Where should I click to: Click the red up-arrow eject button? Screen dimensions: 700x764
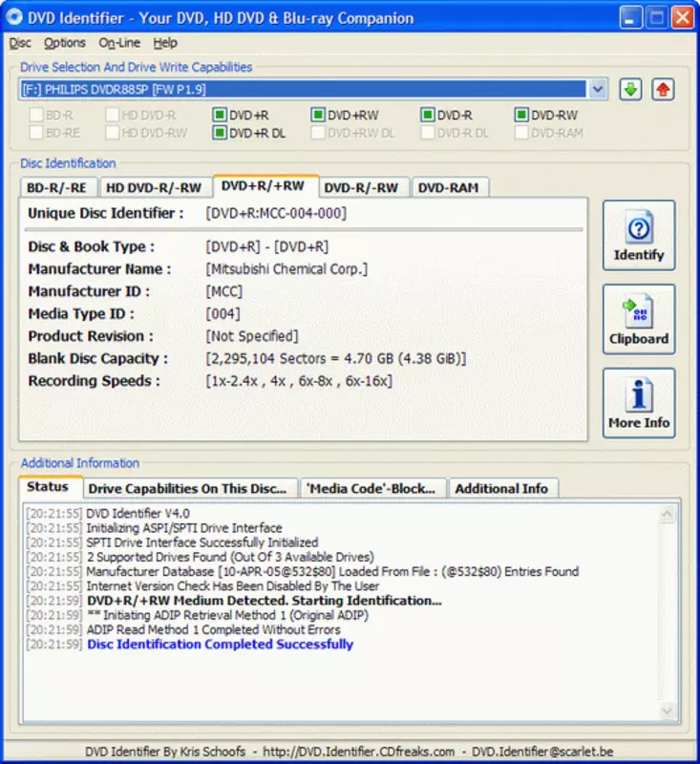tap(663, 90)
